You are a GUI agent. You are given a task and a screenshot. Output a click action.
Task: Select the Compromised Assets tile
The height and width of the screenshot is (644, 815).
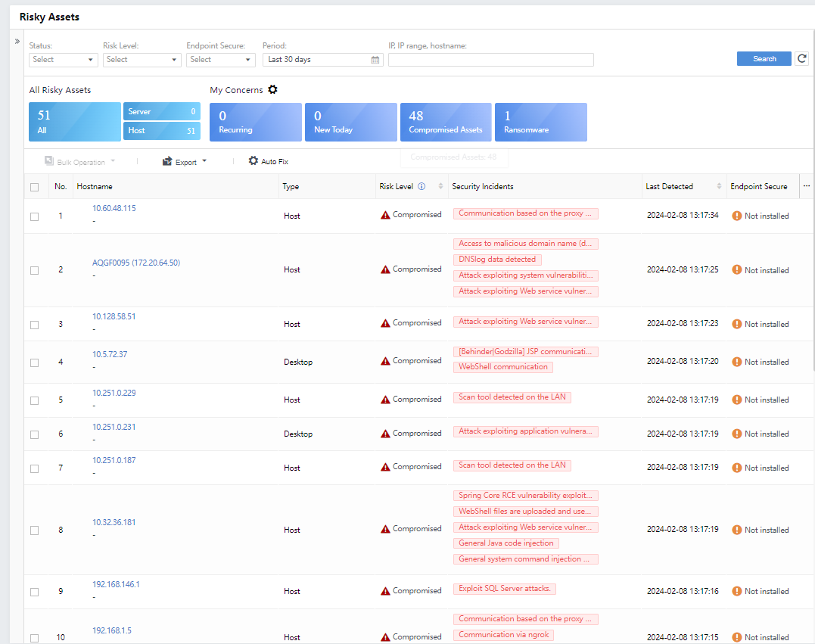[446, 123]
